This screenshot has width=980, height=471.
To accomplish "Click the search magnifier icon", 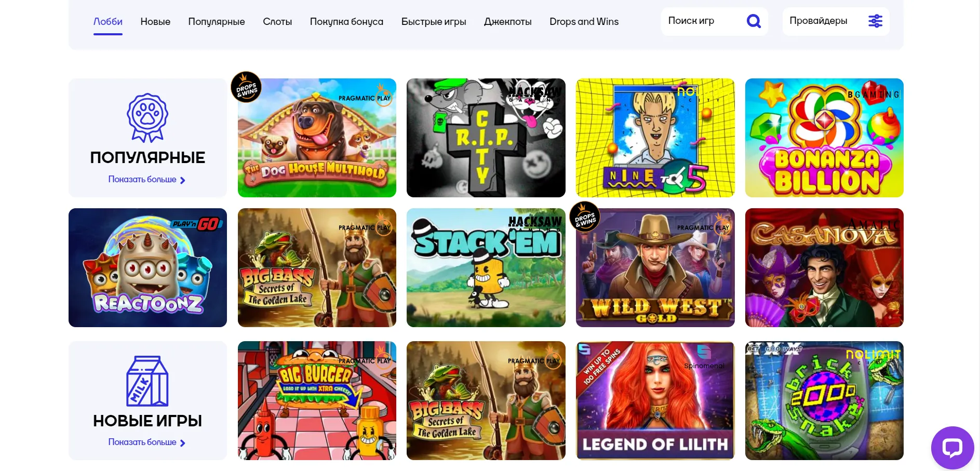I will (754, 21).
